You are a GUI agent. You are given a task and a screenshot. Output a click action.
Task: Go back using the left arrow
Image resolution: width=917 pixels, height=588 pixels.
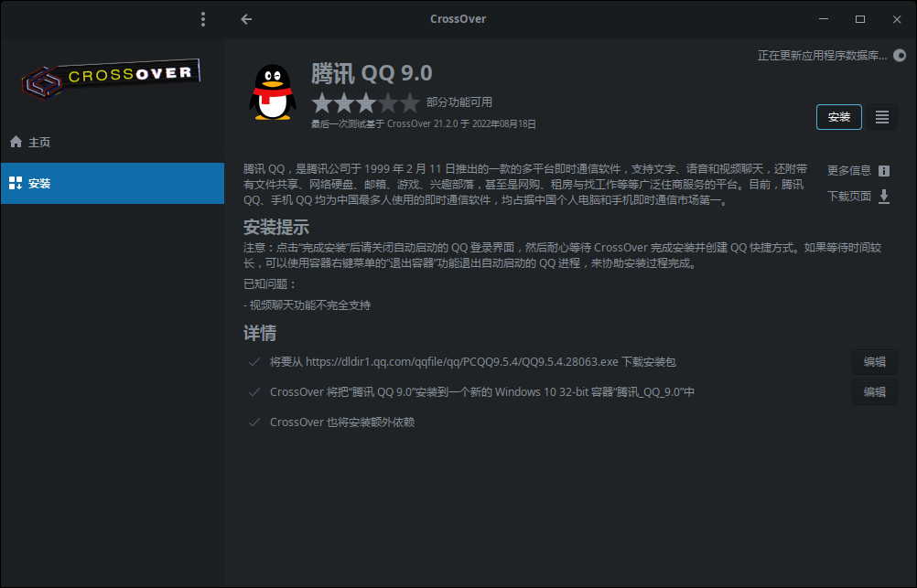[x=246, y=19]
